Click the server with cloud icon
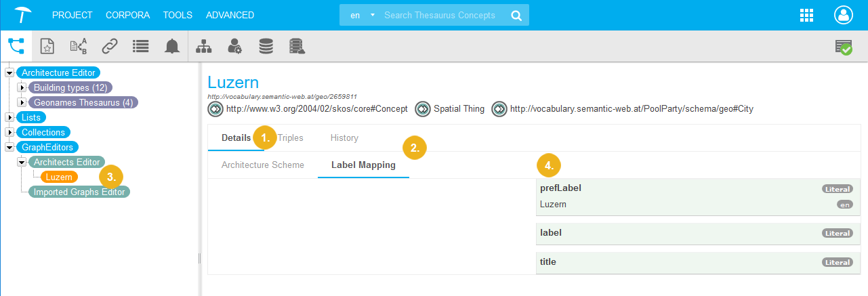 (297, 46)
